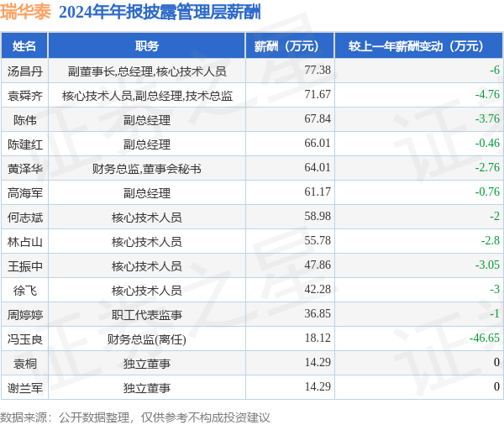Click salary value 77.38
Screen dimensions: 504x425
318,70
